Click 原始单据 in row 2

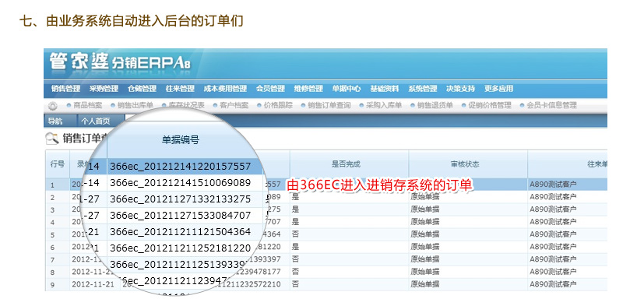point(425,197)
